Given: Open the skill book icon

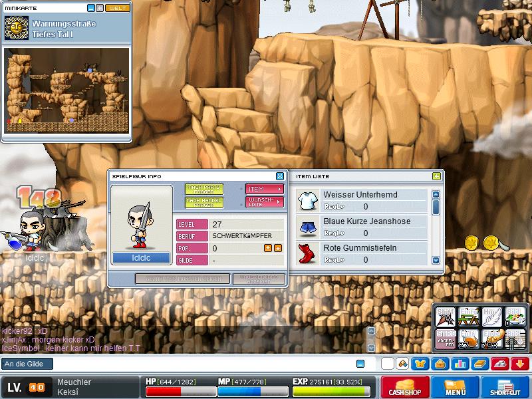Looking at the screenshot, I should tap(480, 364).
